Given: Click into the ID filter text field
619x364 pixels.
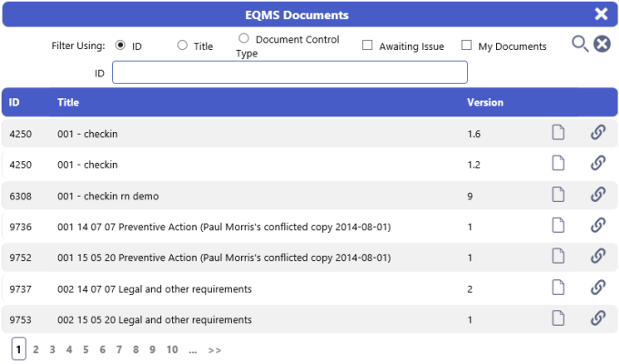Looking at the screenshot, I should point(289,72).
